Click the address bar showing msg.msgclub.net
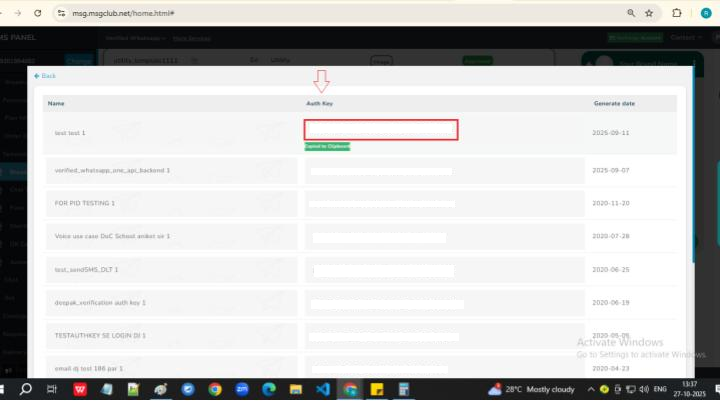 click(300, 13)
